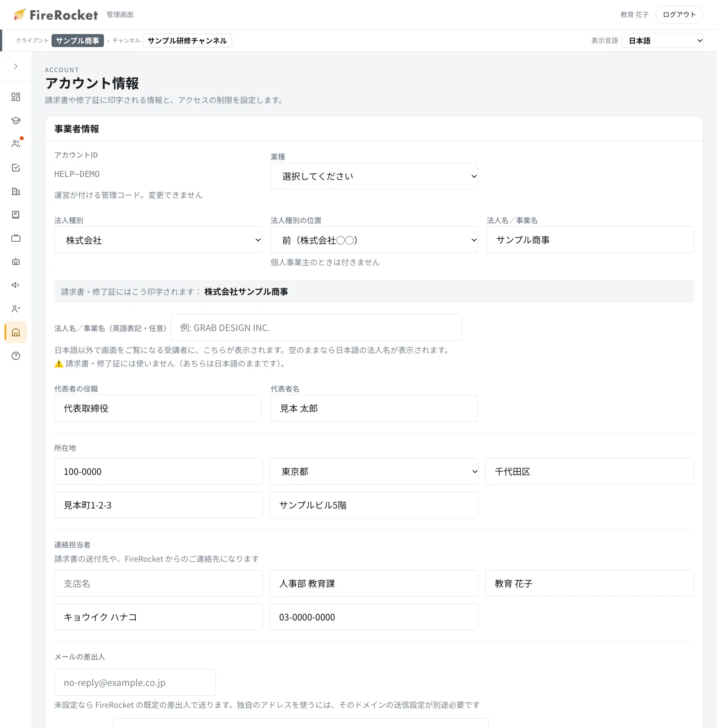Open the checkbox tasks icon in sidebar
Image resolution: width=717 pixels, height=728 pixels.
pyautogui.click(x=16, y=168)
